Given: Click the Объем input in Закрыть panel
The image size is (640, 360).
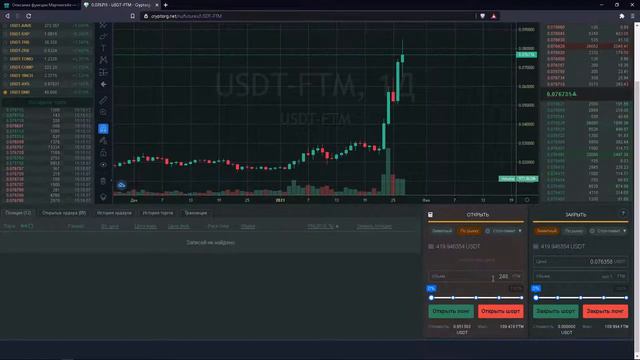Looking at the screenshot, I should pyautogui.click(x=580, y=276).
